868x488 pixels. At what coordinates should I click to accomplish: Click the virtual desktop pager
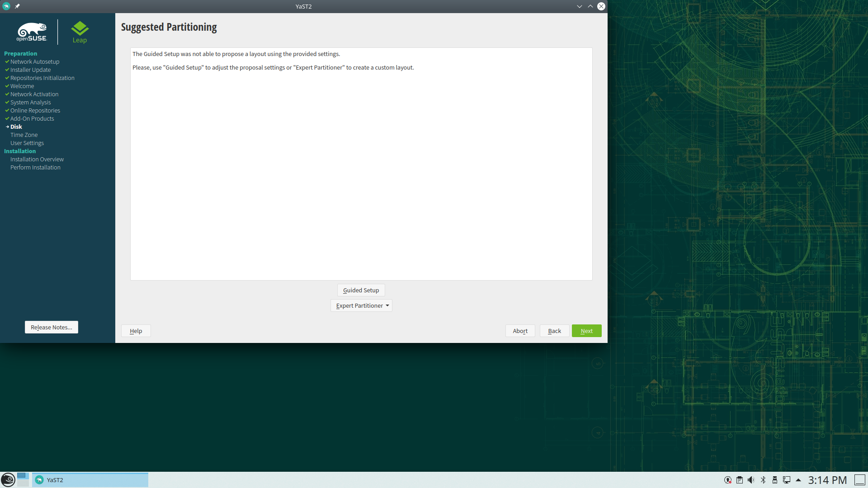tap(23, 480)
